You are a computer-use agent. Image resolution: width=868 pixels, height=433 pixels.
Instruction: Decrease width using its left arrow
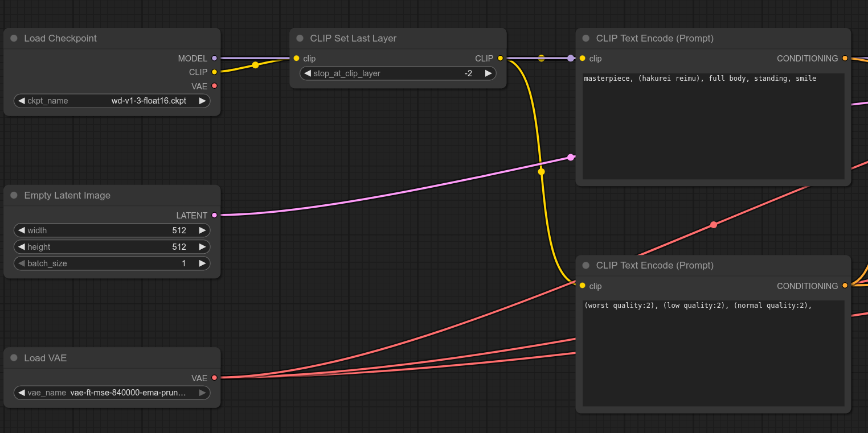(x=22, y=230)
